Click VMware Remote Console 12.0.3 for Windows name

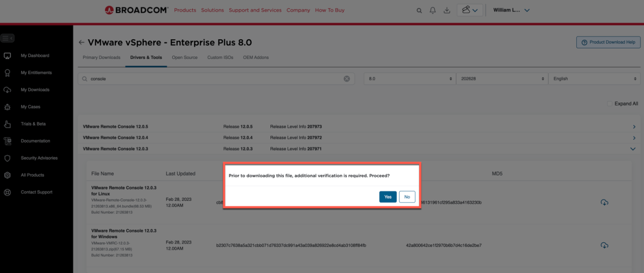124,233
